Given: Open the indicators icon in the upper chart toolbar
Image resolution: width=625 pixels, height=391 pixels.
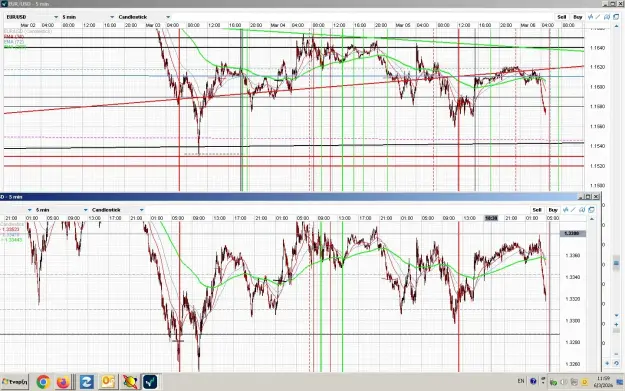Looking at the screenshot, I should pyautogui.click(x=590, y=17).
